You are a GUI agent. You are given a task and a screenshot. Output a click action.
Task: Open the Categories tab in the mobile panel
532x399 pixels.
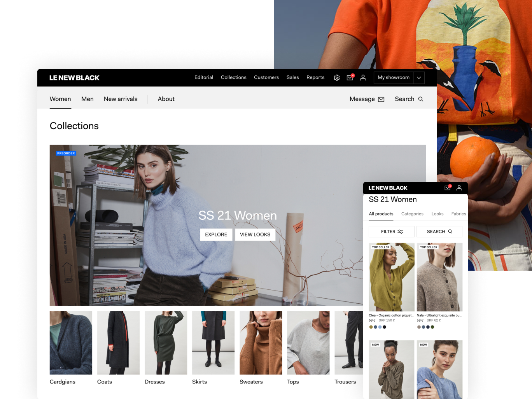point(412,214)
